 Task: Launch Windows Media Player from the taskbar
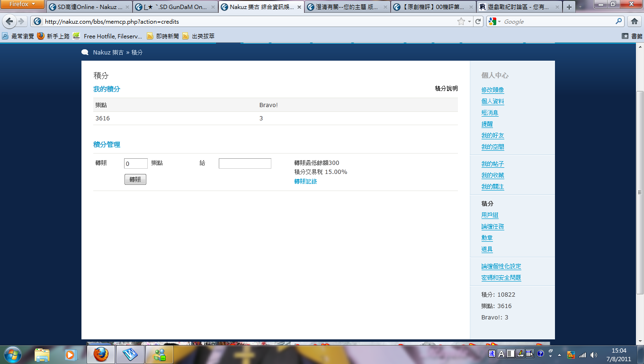(71, 355)
